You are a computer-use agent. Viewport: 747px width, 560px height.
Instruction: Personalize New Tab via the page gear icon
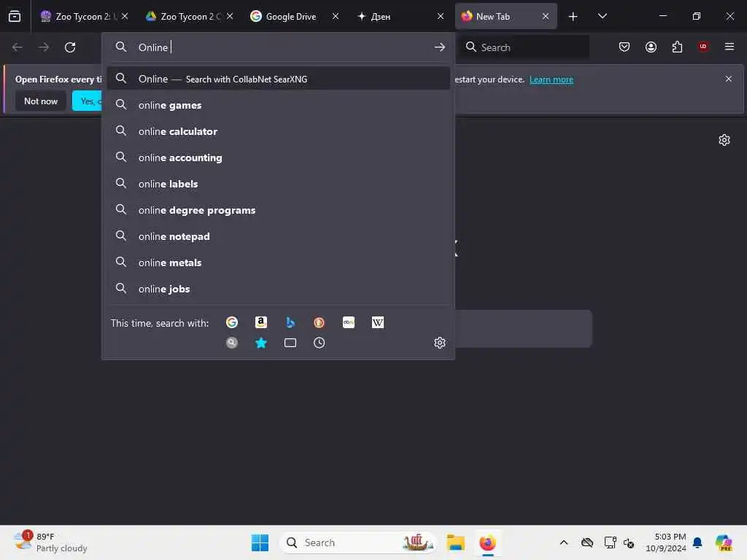(724, 139)
